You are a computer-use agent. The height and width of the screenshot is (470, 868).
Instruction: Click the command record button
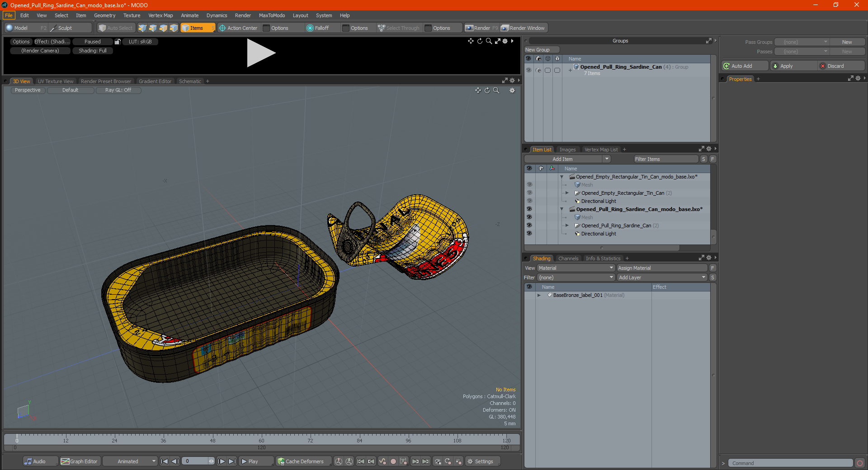(860, 463)
